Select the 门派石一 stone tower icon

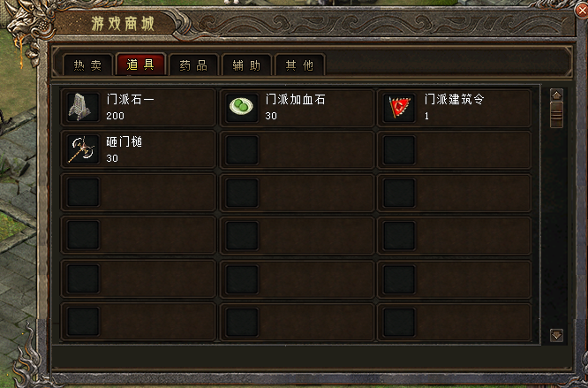click(x=83, y=107)
